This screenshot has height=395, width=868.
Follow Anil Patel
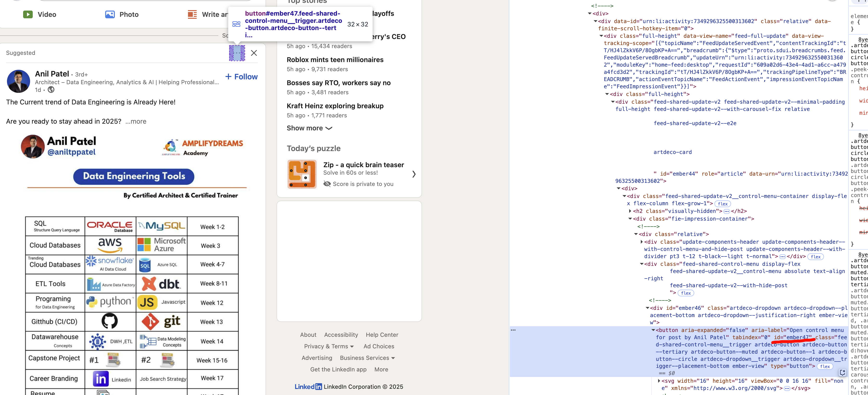click(241, 77)
